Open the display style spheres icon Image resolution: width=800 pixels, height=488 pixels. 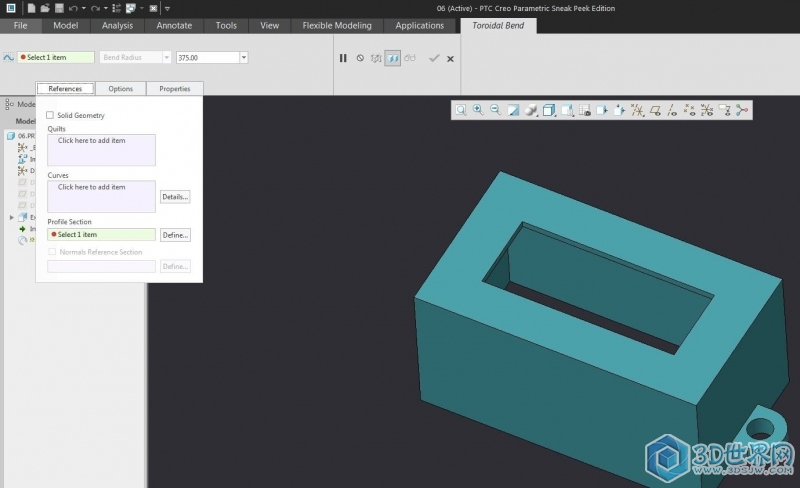531,110
